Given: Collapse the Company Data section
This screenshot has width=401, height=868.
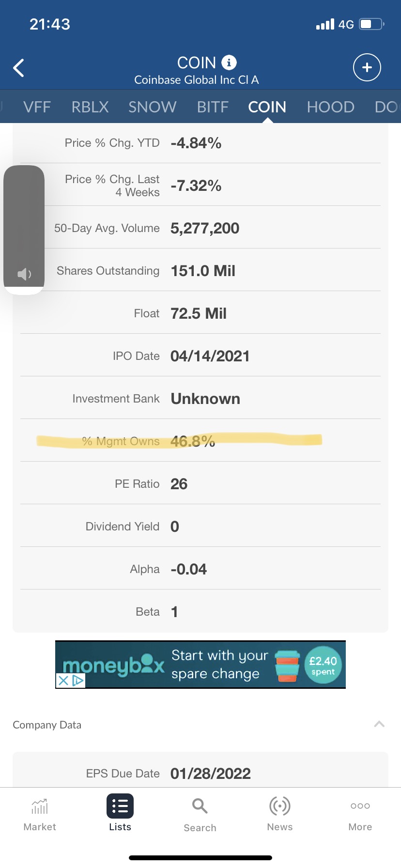Looking at the screenshot, I should coord(379,724).
